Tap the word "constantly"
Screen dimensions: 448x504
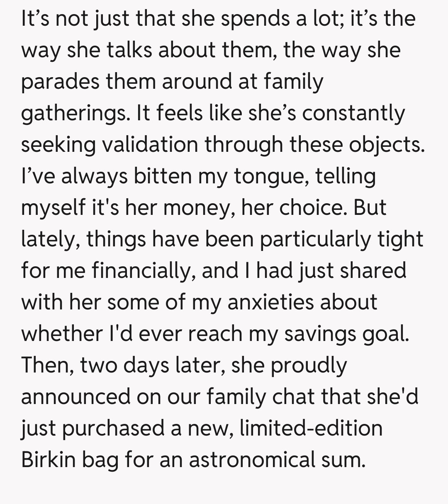[353, 112]
